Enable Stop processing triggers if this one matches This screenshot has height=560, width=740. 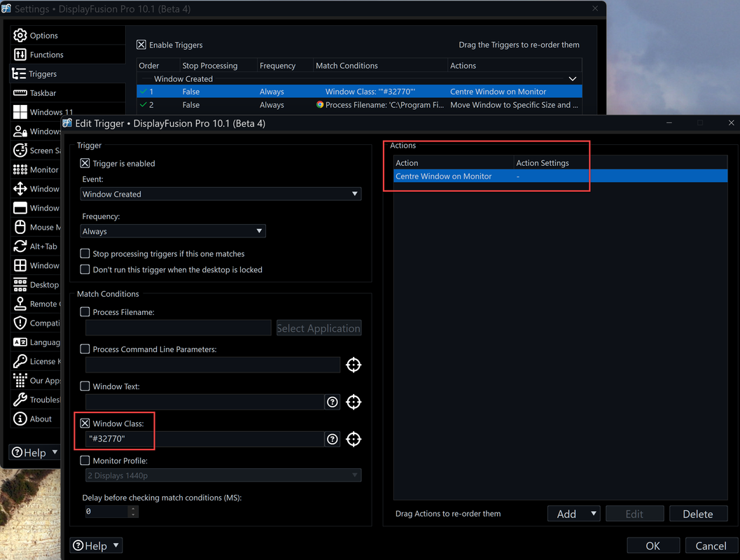85,253
